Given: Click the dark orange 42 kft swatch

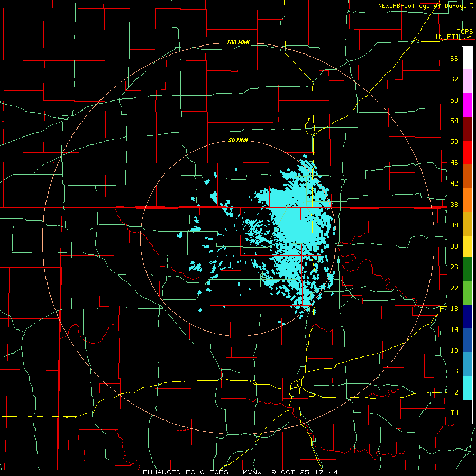Looking at the screenshot, I should click(467, 176).
